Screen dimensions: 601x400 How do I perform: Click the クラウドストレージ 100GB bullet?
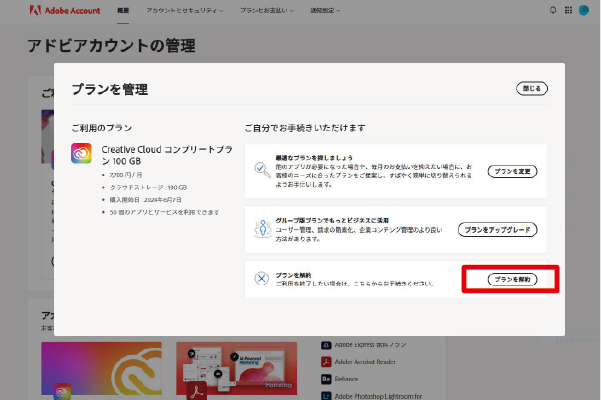(x=148, y=187)
